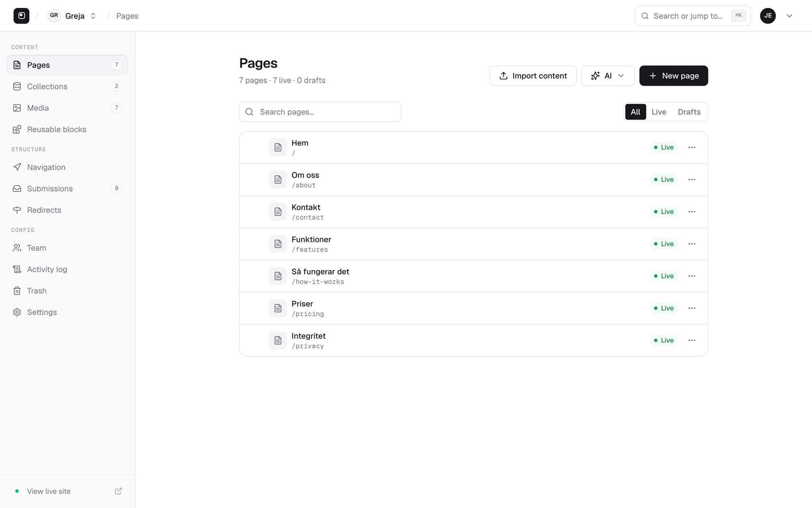Screen dimensions: 812x508
Task: Open more options for Integritet page
Action: [692, 340]
